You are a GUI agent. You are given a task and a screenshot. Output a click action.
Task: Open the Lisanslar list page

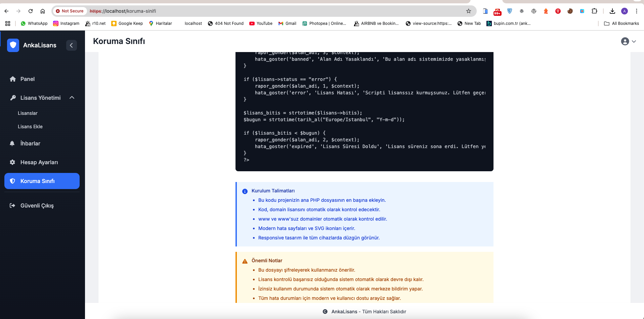(x=28, y=113)
